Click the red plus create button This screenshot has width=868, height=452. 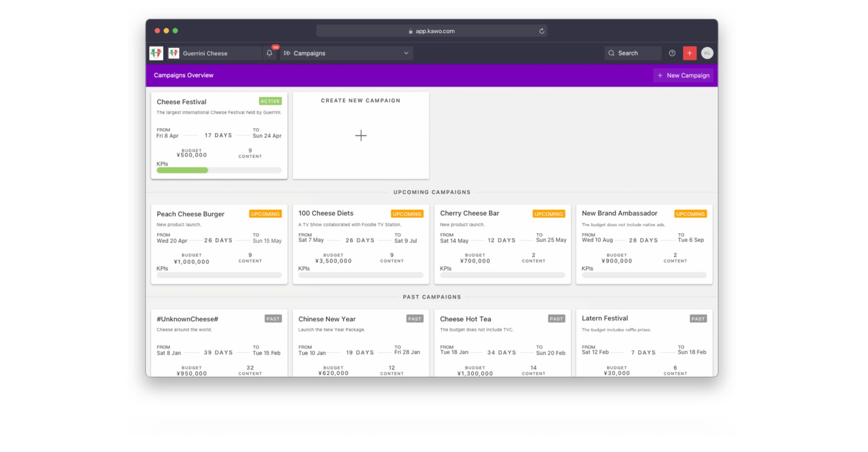tap(689, 53)
